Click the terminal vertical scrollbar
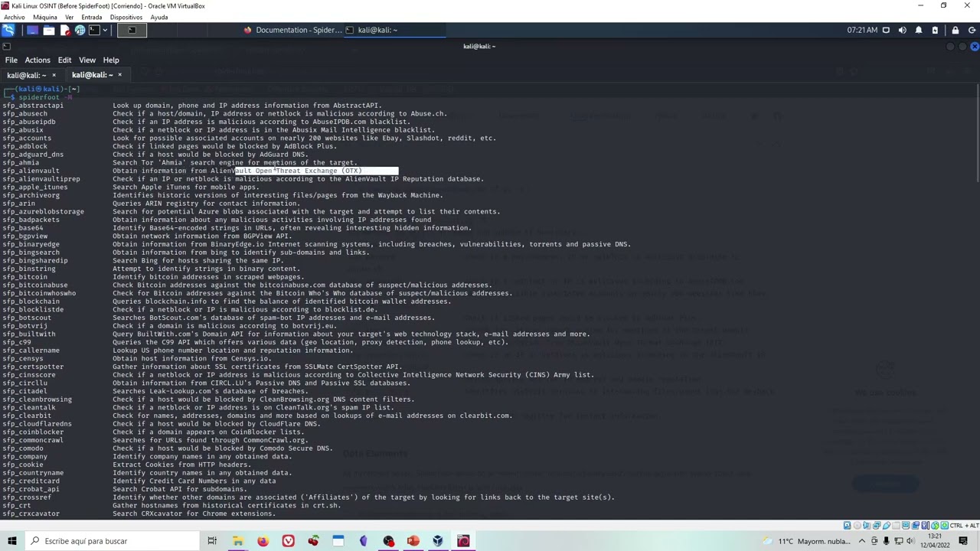The image size is (980, 551). pyautogui.click(x=977, y=134)
